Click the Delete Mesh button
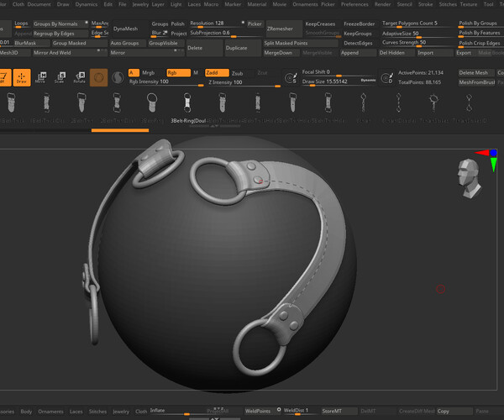The width and height of the screenshot is (504, 420). pos(476,73)
